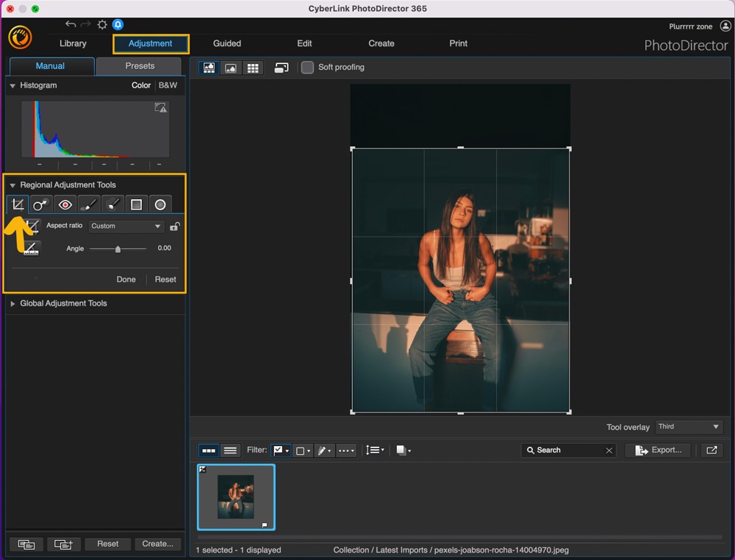Click the flag marker on thumbnail
The height and width of the screenshot is (560, 735).
click(x=265, y=525)
